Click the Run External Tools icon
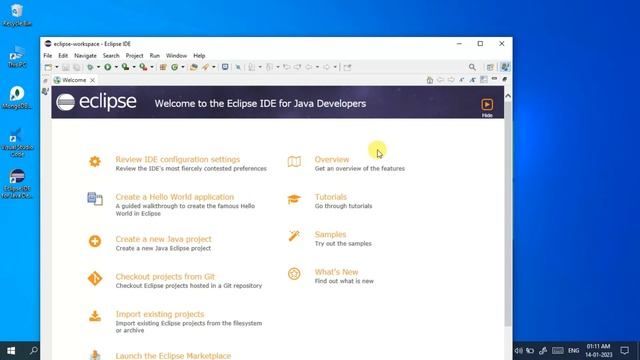This screenshot has width=640, height=360. 143,67
